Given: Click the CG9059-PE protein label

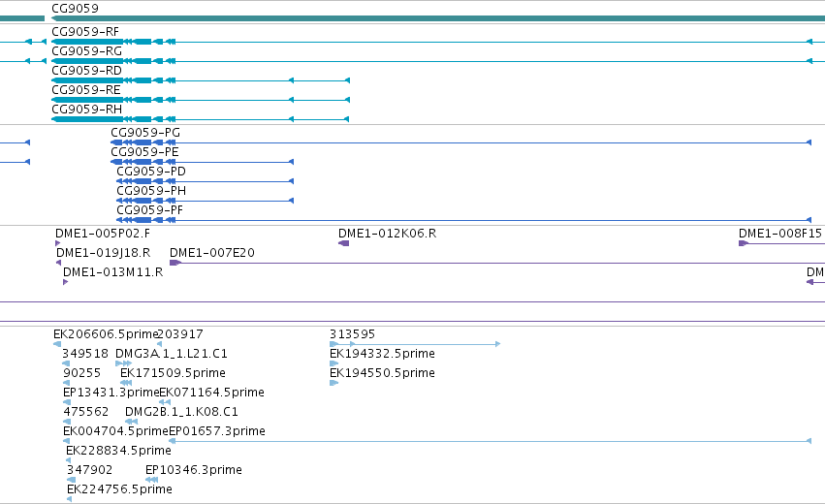Looking at the screenshot, I should pos(144,152).
